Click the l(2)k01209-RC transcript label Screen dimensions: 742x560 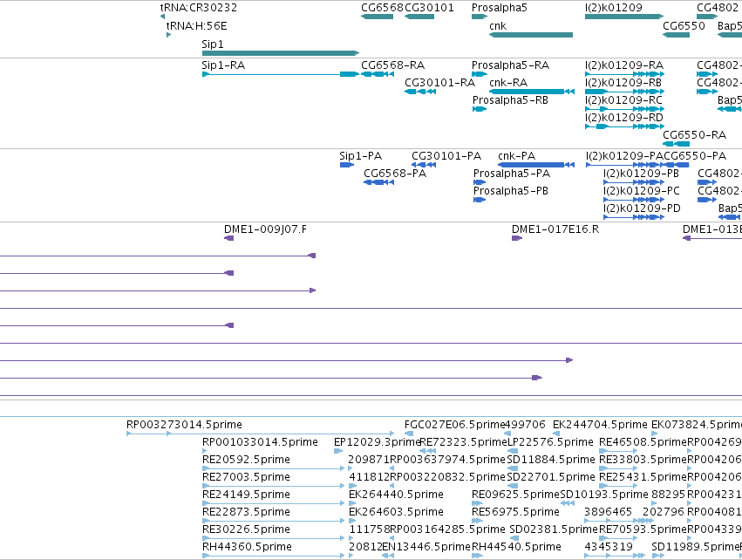623,100
